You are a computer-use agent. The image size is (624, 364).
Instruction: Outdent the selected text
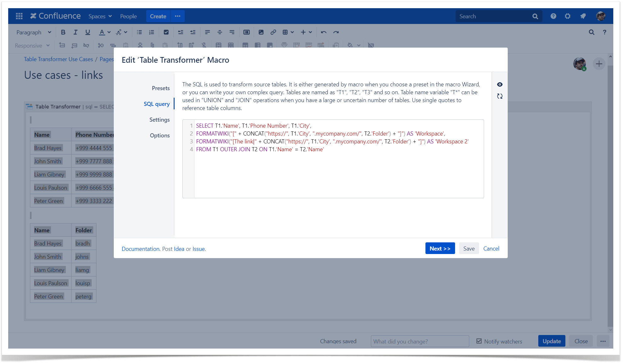(181, 32)
